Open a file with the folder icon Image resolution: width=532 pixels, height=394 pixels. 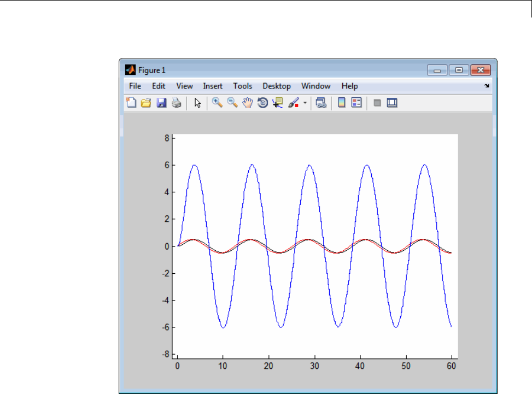point(146,103)
